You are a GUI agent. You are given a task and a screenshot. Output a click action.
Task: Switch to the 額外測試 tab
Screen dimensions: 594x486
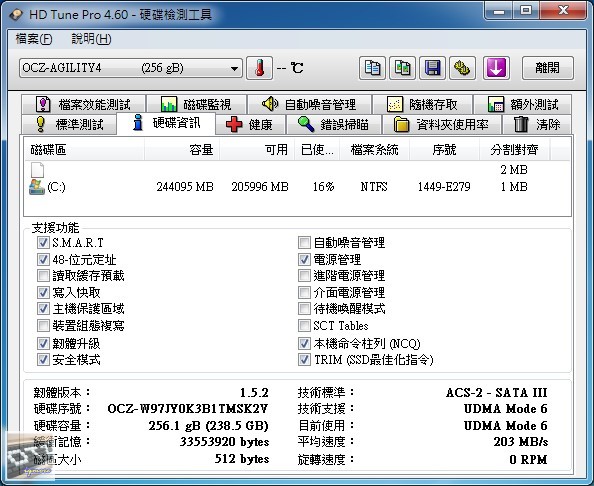click(523, 104)
